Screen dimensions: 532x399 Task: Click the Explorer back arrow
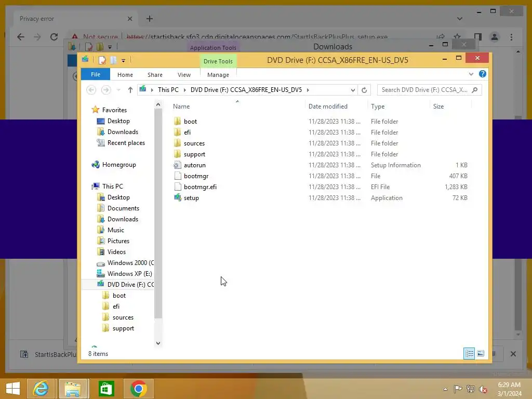[91, 90]
